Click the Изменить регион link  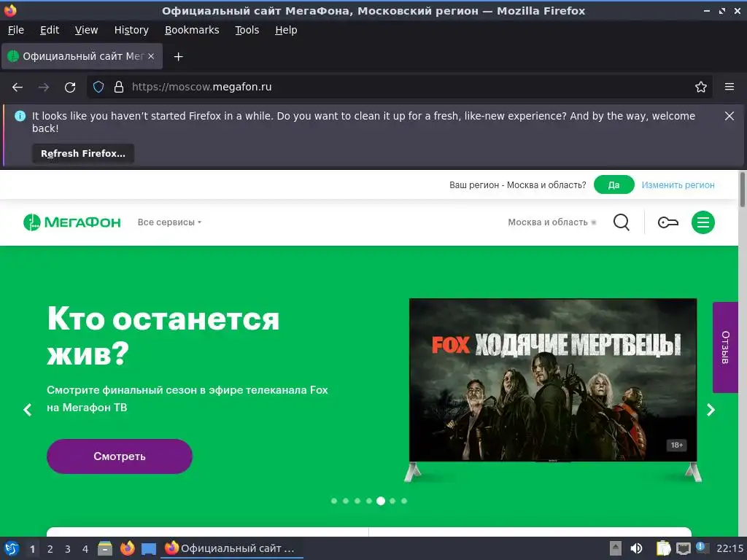(x=678, y=184)
